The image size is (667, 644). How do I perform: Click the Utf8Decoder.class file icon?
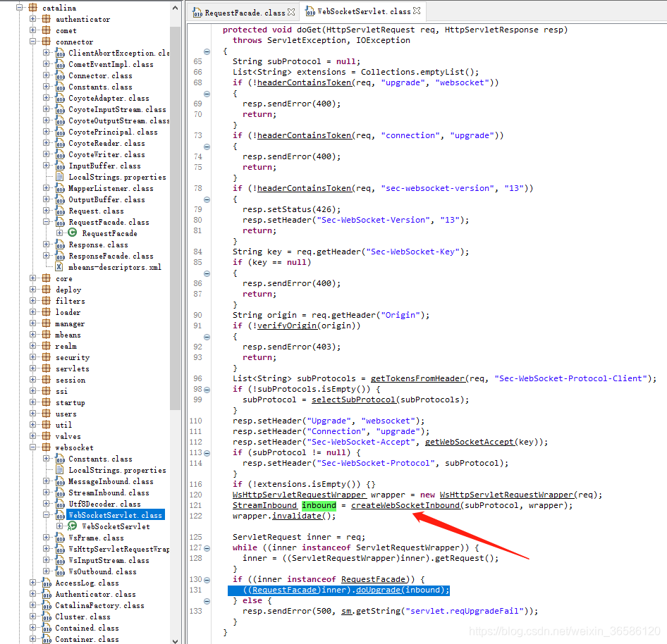click(x=60, y=503)
